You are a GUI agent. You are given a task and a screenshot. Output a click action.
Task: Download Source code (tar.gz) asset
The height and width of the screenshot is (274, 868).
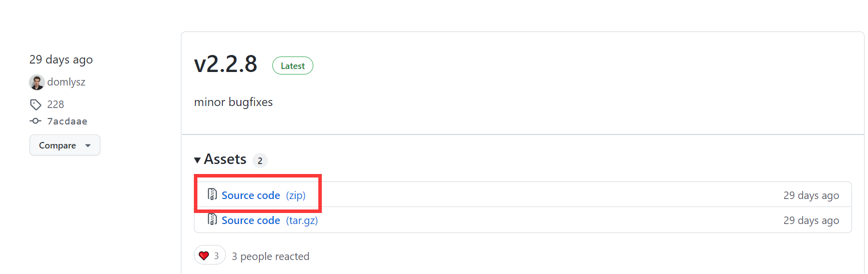point(270,220)
